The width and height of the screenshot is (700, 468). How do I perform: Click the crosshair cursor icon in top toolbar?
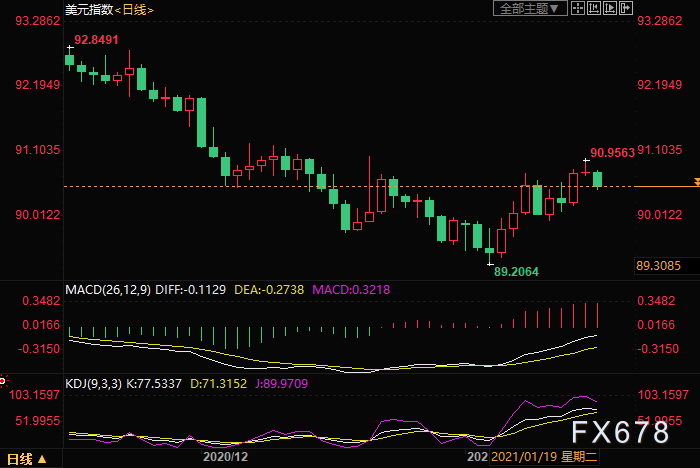[578, 8]
